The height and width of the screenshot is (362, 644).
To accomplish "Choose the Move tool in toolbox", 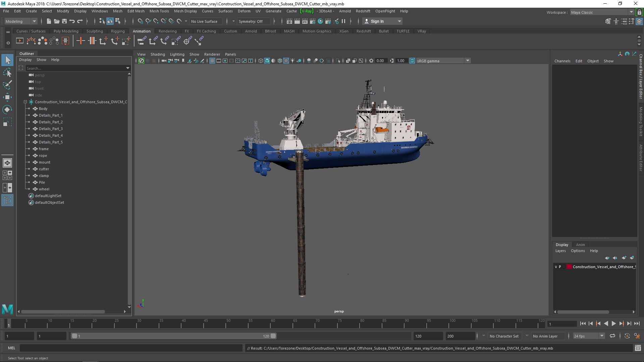I will 7,97.
